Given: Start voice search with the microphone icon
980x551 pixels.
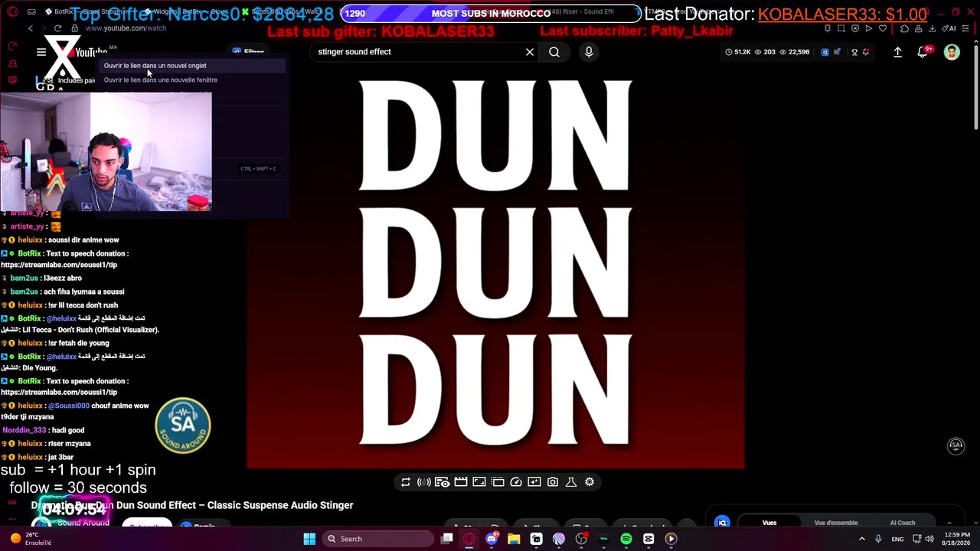Looking at the screenshot, I should click(x=589, y=52).
